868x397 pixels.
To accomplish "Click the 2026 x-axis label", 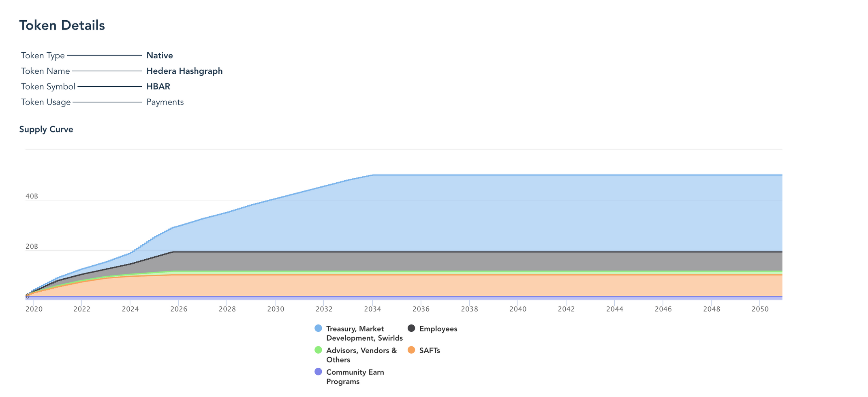I will coord(179,309).
